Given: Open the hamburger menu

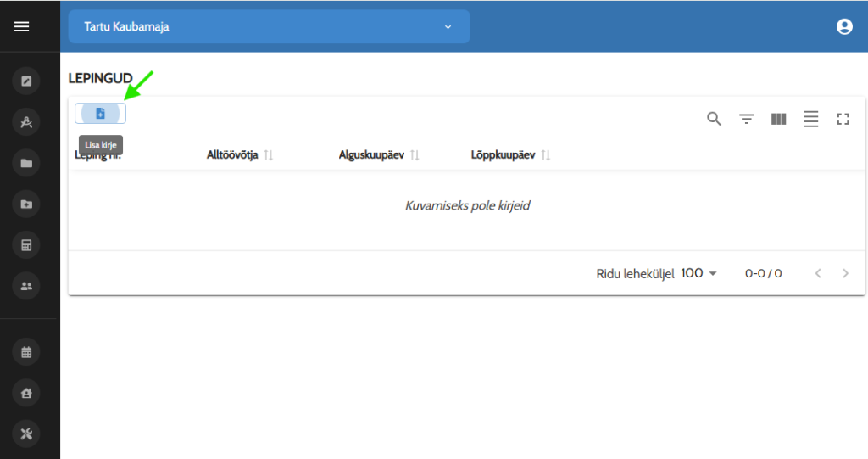Looking at the screenshot, I should pyautogui.click(x=21, y=26).
